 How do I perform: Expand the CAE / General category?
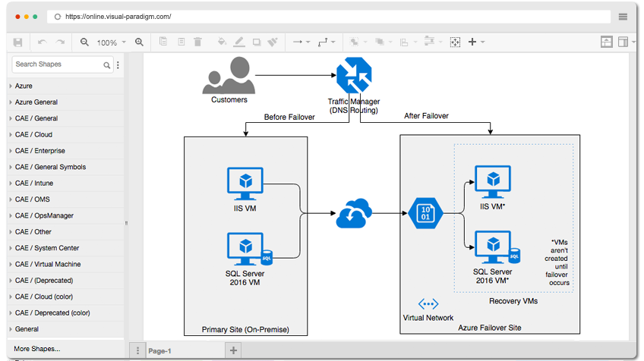click(x=66, y=118)
